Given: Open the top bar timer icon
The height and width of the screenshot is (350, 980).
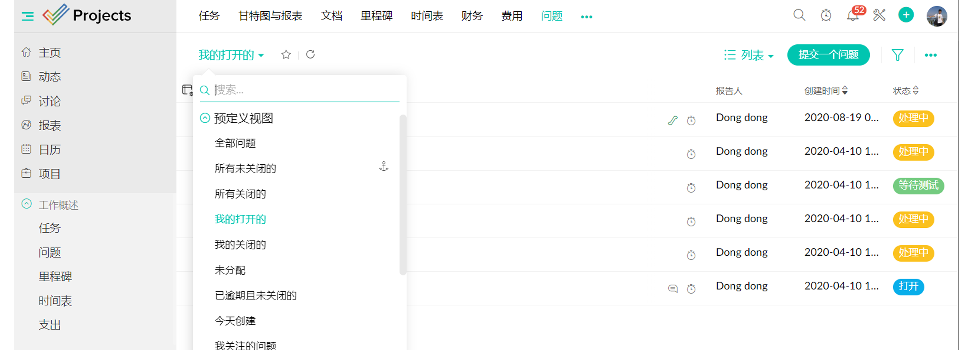Looking at the screenshot, I should point(826,16).
